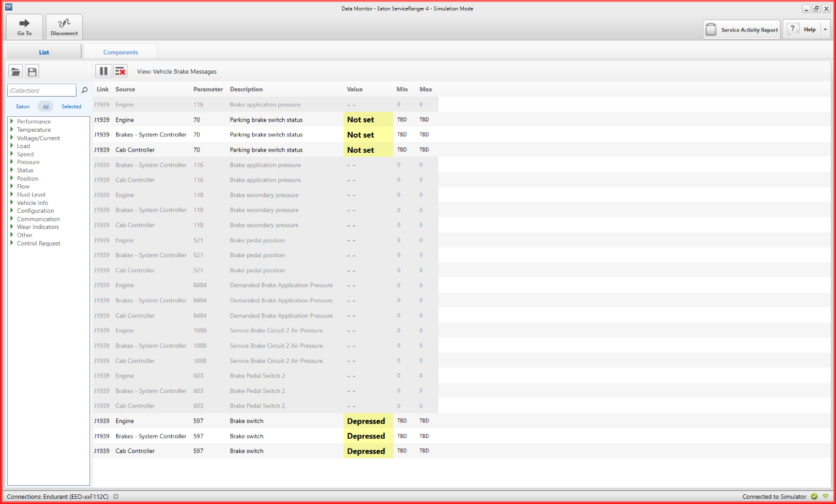
Task: Open Go To navigation
Action: point(24,26)
